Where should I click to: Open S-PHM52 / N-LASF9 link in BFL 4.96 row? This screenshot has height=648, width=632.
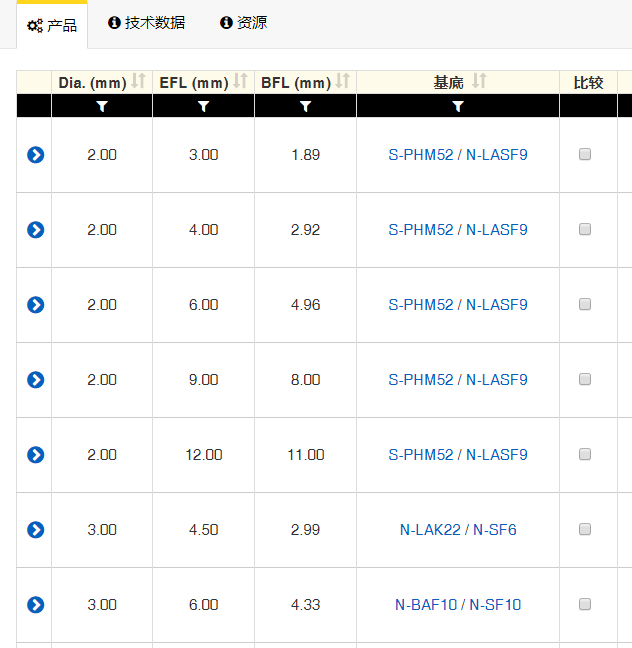pos(458,305)
